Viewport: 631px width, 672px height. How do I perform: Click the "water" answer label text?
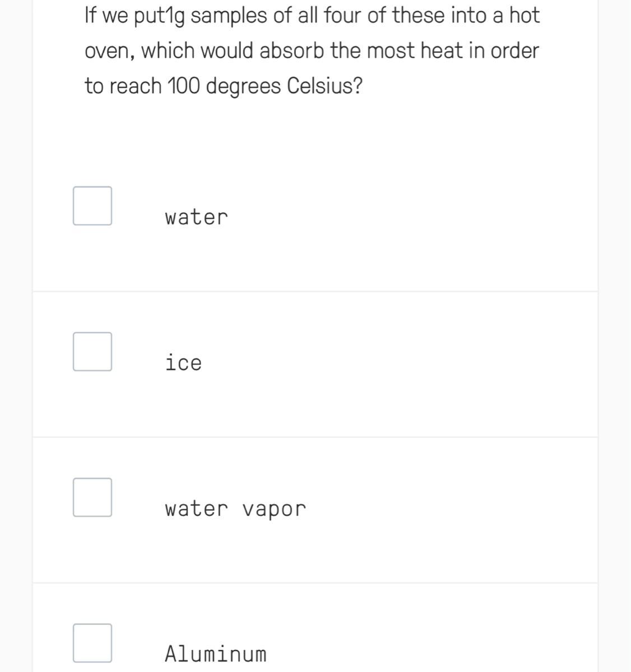coord(197,217)
